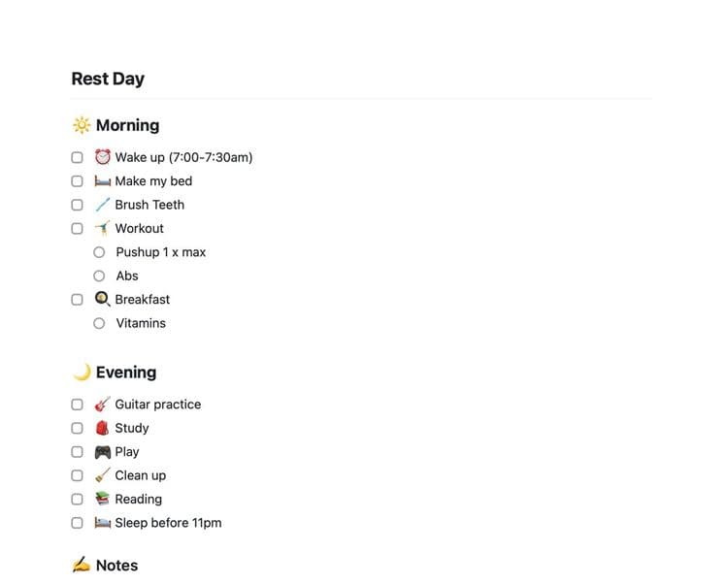Click the frying pan emoji beside Breakfast
Viewport: 728px width, 584px height.
[103, 299]
